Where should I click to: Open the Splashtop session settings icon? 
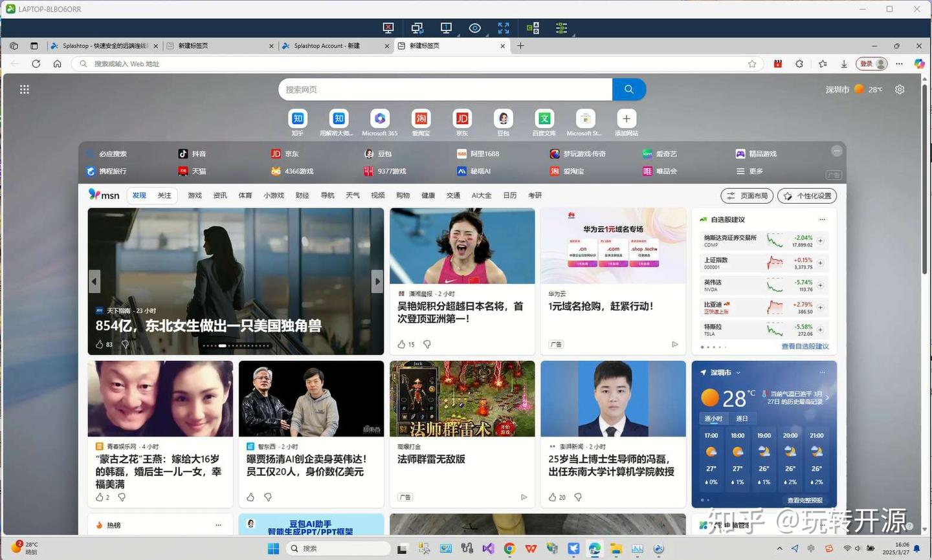click(x=561, y=28)
